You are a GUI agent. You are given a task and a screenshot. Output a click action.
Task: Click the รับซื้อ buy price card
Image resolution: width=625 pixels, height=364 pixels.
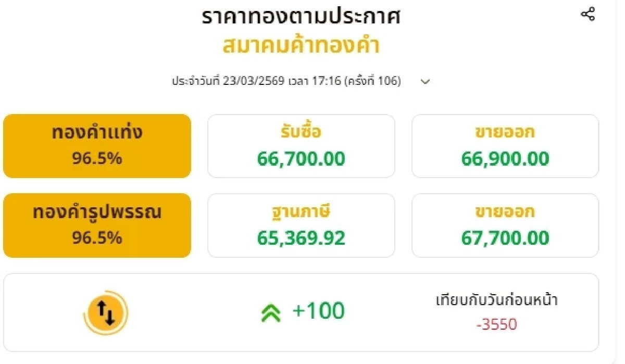point(301,146)
